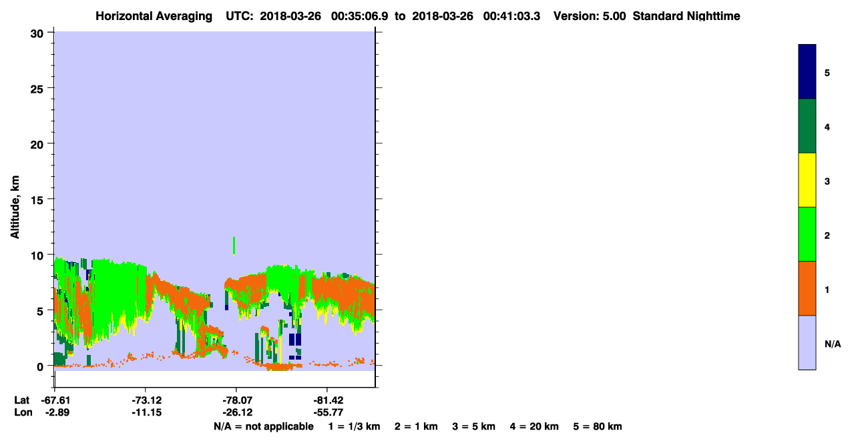This screenshot has width=868, height=445.
Task: Click the longitude value -26.12
Action: tap(237, 412)
